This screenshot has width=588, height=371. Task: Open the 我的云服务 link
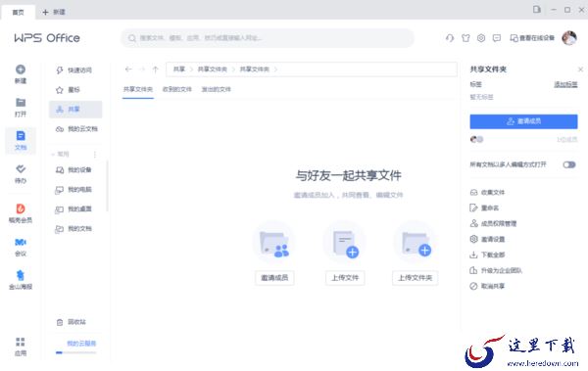coord(81,344)
